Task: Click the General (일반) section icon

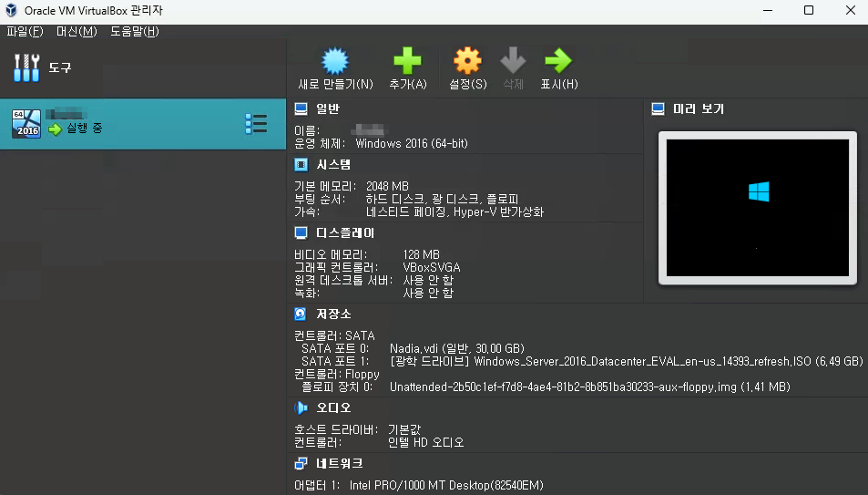Action: [x=301, y=108]
